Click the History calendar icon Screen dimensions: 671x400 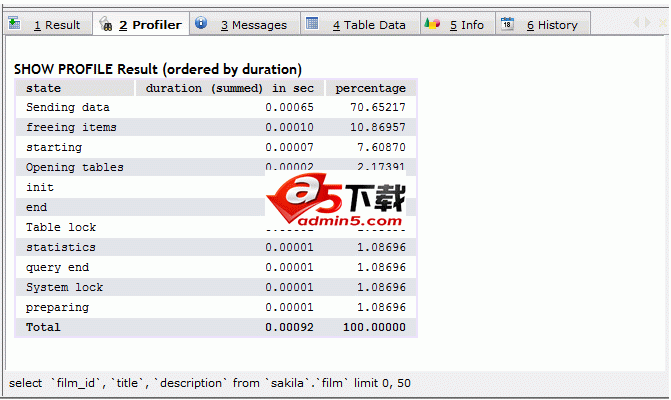pos(507,24)
